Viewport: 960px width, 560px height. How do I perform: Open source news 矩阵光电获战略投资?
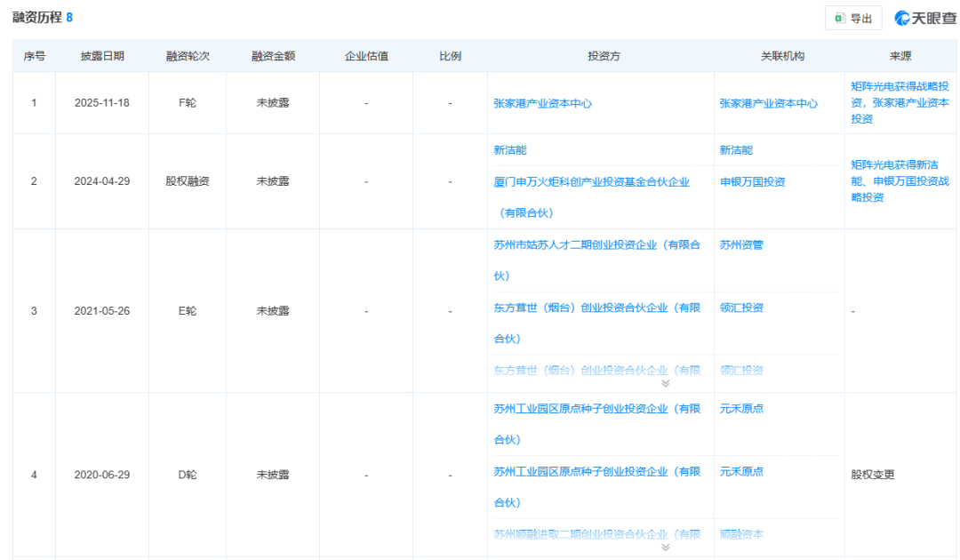(901, 102)
